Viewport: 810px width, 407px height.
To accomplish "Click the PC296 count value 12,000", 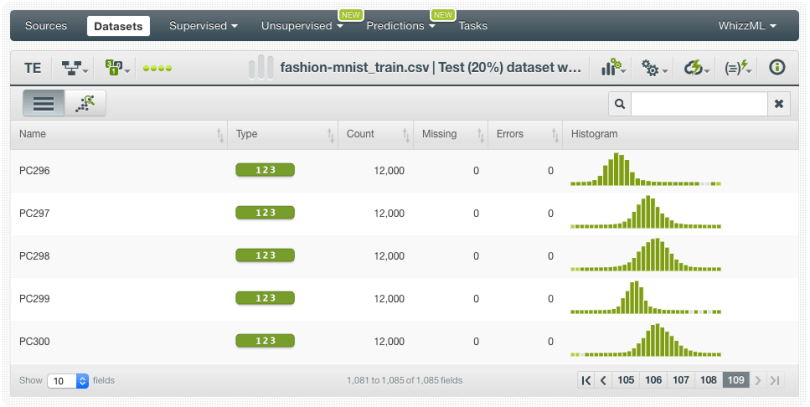I will (x=389, y=170).
